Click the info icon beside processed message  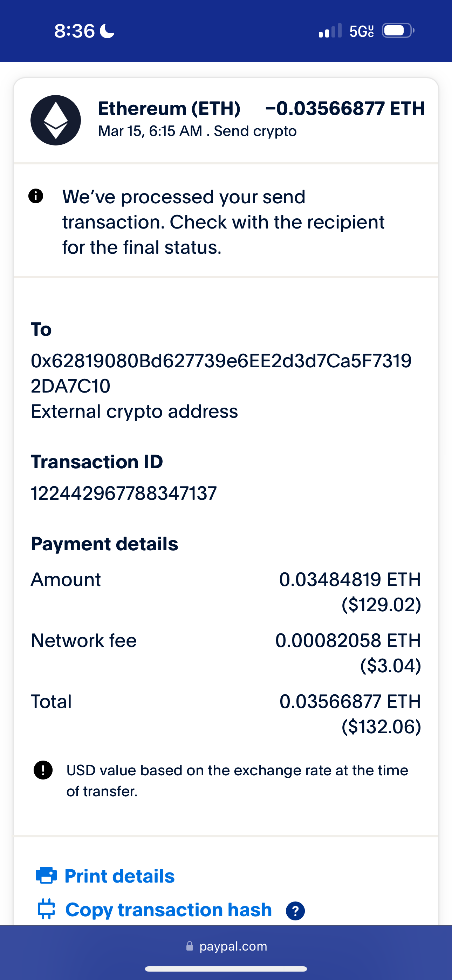tap(36, 196)
